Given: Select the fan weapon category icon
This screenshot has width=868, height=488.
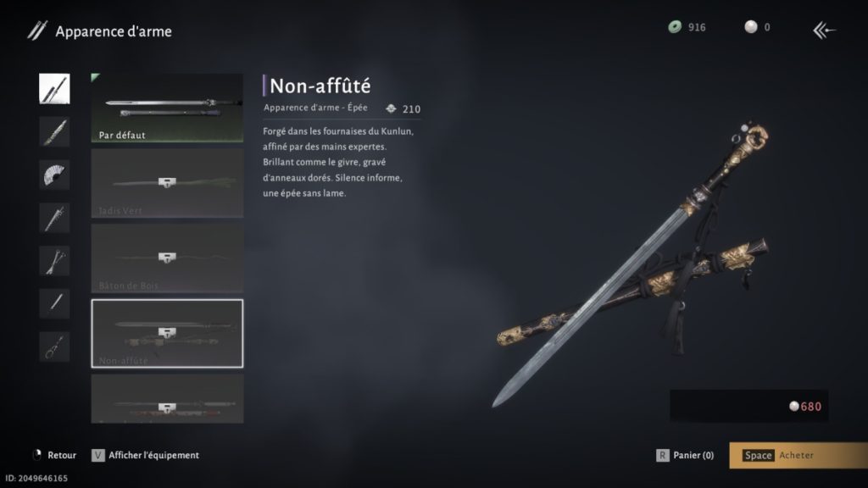Looking at the screenshot, I should tap(54, 175).
